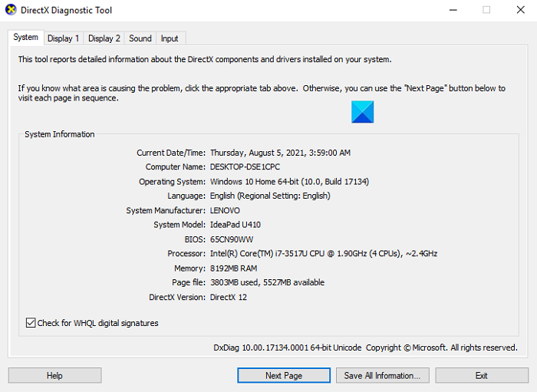Click the Exit button

pyautogui.click(x=482, y=376)
